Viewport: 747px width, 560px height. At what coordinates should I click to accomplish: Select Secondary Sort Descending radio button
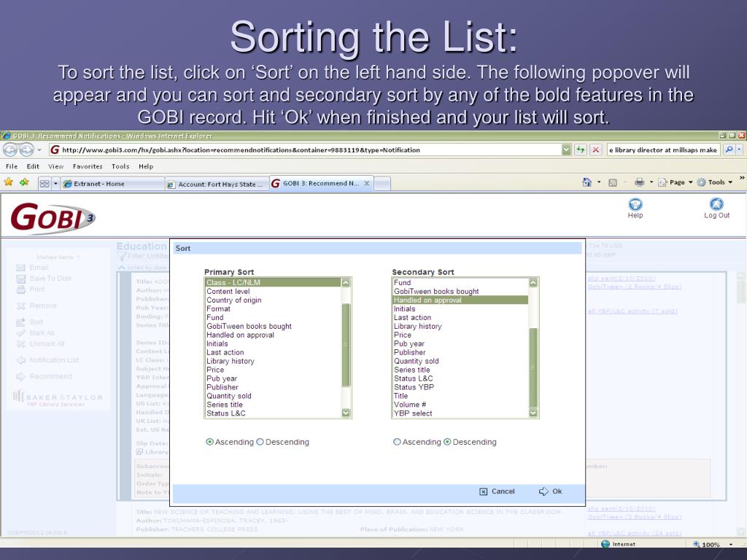coord(447,442)
